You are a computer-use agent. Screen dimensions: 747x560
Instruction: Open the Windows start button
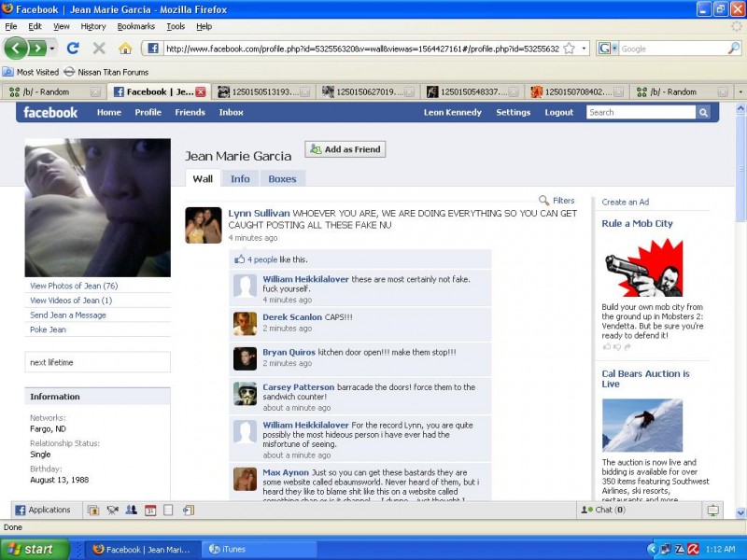coord(35,549)
